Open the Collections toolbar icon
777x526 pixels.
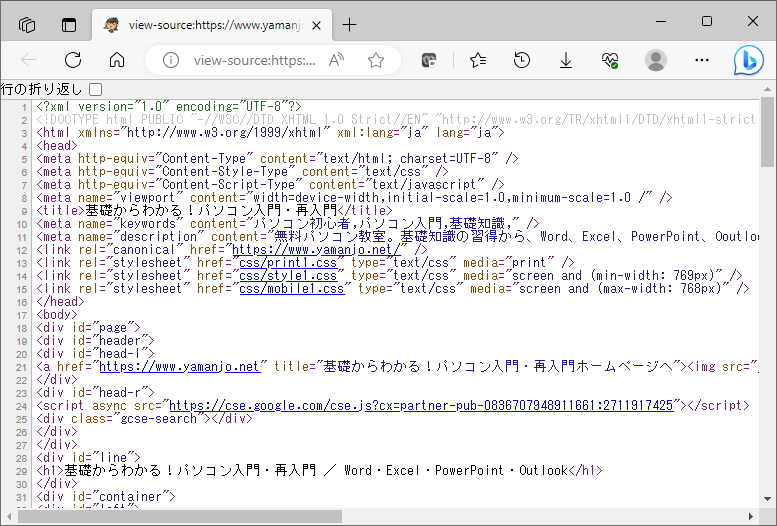(x=429, y=60)
